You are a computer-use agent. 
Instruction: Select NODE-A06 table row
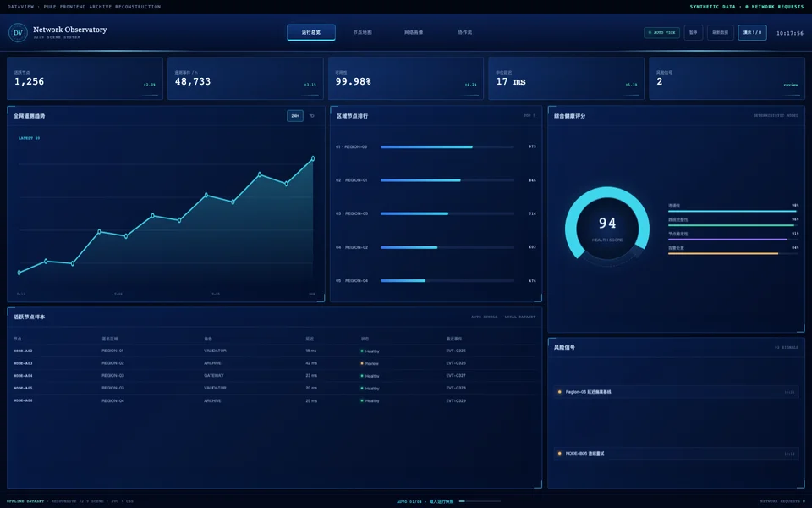tap(274, 400)
